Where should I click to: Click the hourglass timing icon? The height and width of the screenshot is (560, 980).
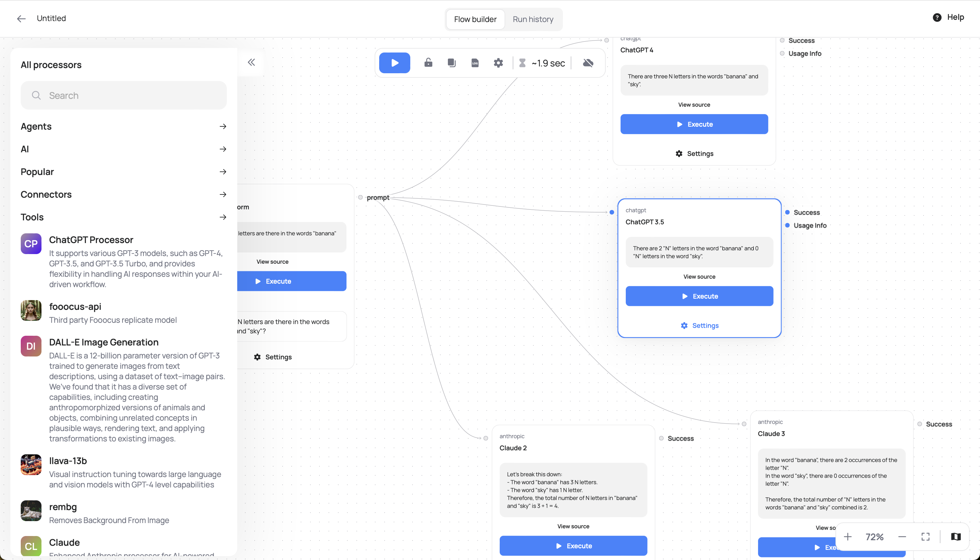coord(522,63)
